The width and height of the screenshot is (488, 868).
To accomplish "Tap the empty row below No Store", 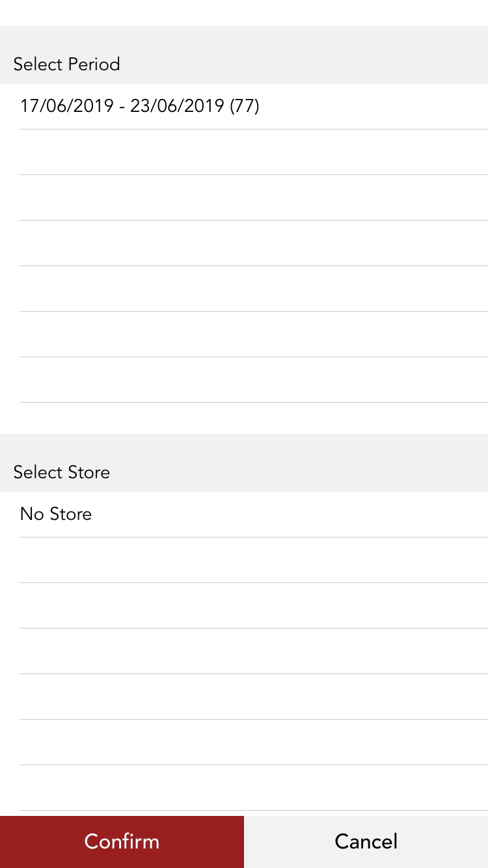I will (x=244, y=560).
